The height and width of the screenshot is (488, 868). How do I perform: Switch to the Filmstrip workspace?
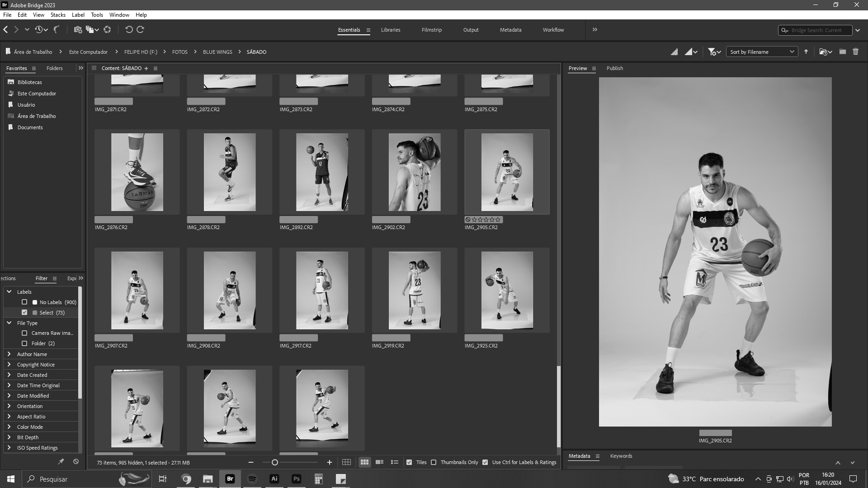(x=431, y=30)
